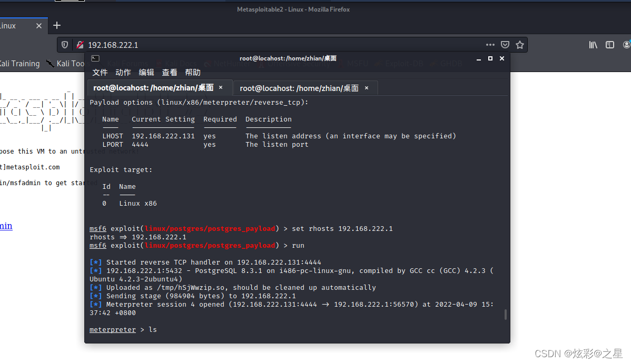The image size is (631, 364).
Task: Close the terminal window
Action: [x=502, y=58]
